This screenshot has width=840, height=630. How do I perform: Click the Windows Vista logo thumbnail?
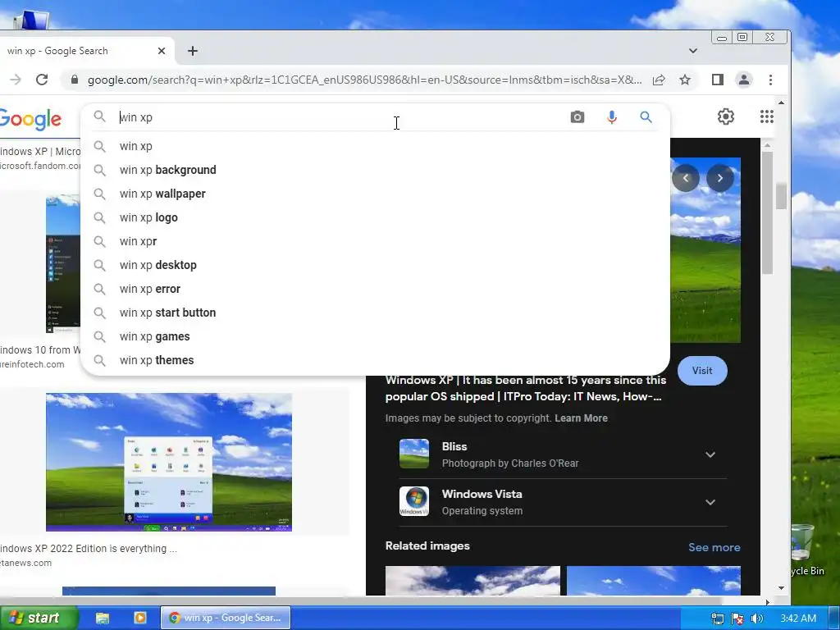[x=414, y=501]
